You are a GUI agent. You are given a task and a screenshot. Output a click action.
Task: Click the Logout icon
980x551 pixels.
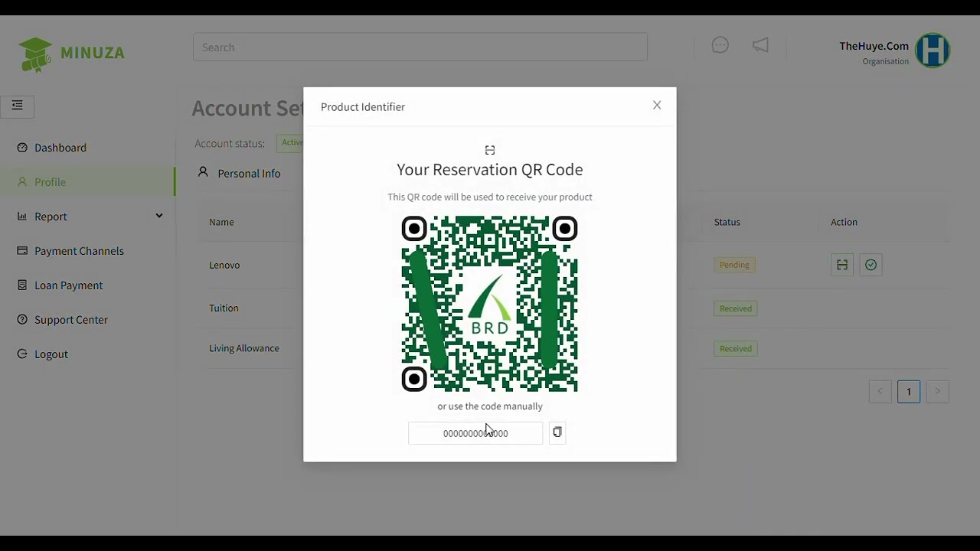click(x=22, y=354)
